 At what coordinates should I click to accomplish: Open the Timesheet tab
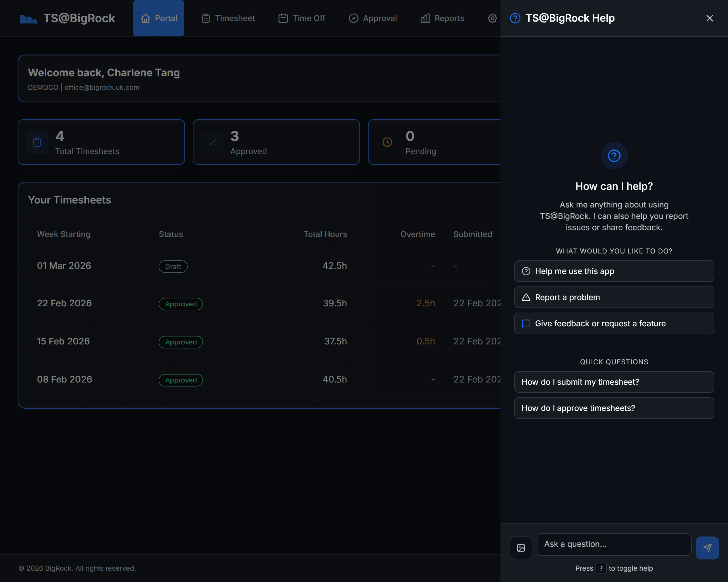(228, 18)
